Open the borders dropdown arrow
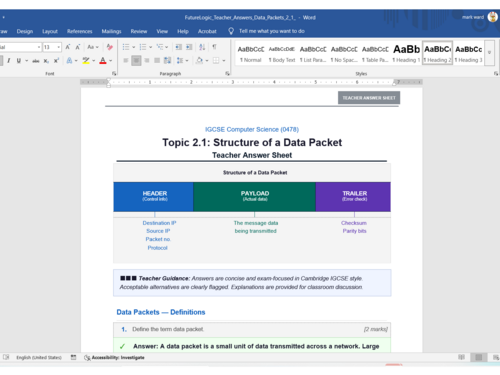Viewport: 500px width, 375px height. point(224,61)
